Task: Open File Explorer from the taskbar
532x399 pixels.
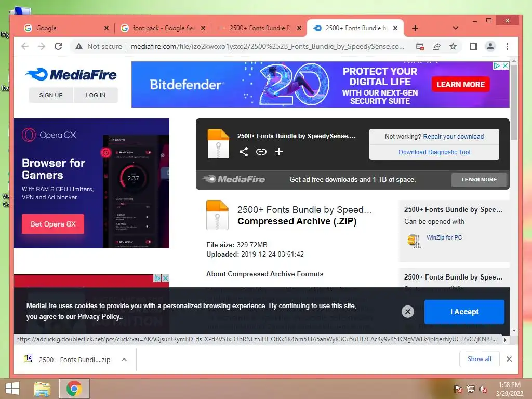Action: point(42,389)
